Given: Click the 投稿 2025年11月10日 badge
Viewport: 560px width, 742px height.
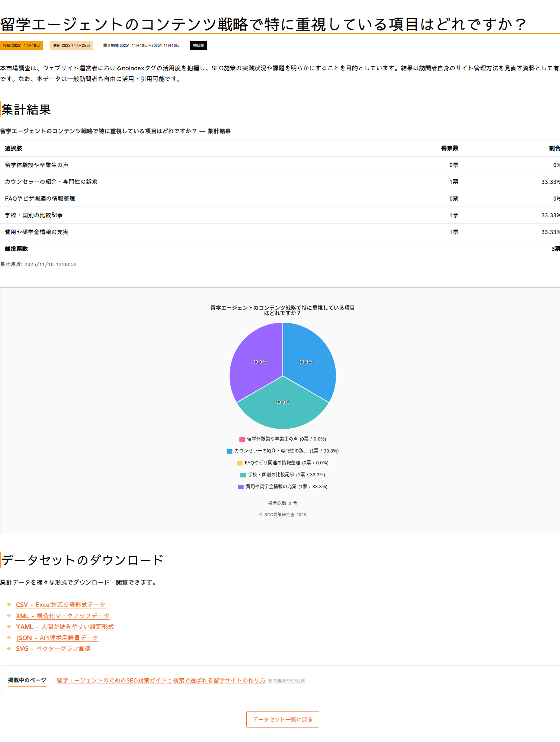Looking at the screenshot, I should point(21,45).
